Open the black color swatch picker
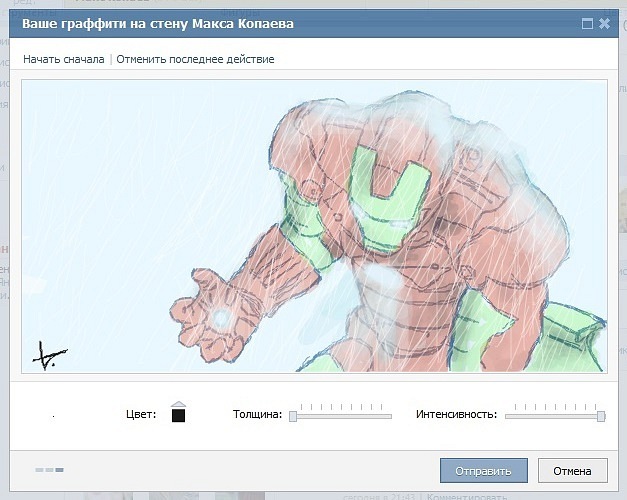The height and width of the screenshot is (500, 627). [178, 415]
